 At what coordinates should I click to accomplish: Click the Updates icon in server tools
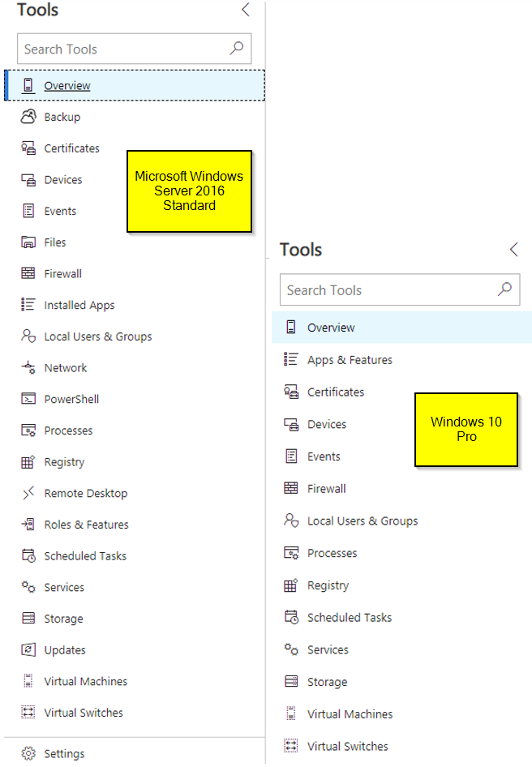[28, 650]
